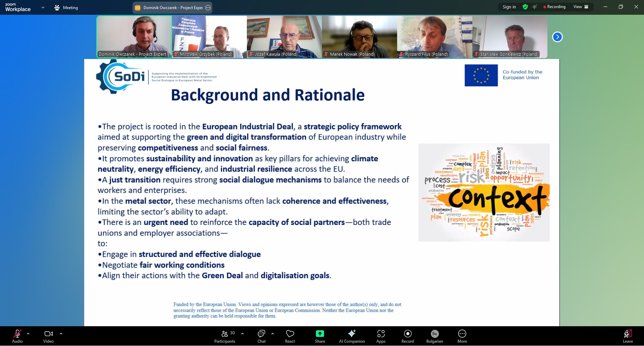Start camera with the Video button
This screenshot has width=644, height=346.
[48, 336]
